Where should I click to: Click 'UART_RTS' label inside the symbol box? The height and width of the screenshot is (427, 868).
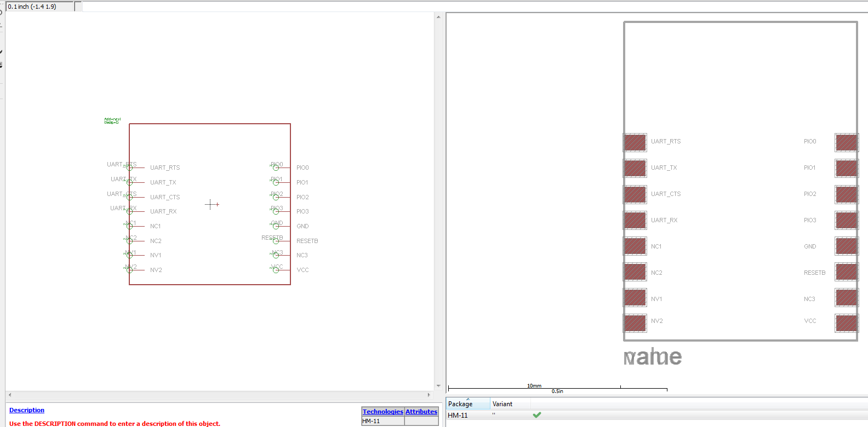(x=165, y=168)
